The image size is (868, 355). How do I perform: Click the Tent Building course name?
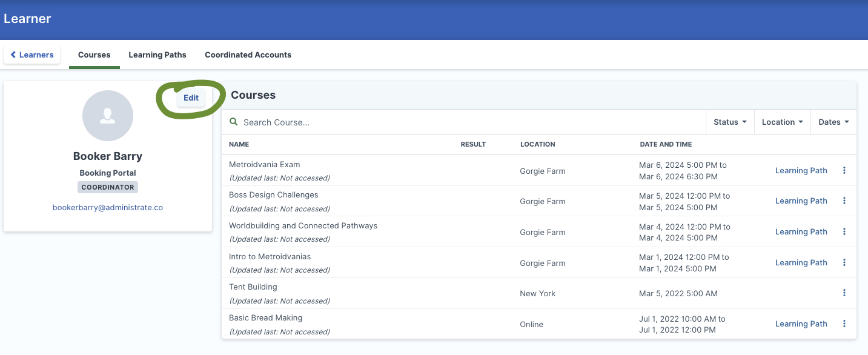pos(253,287)
